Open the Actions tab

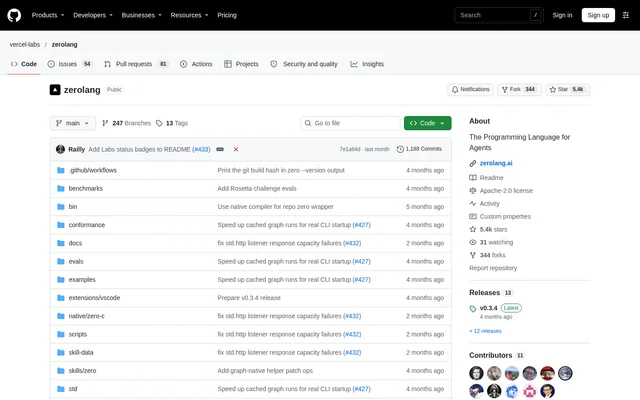click(196, 64)
